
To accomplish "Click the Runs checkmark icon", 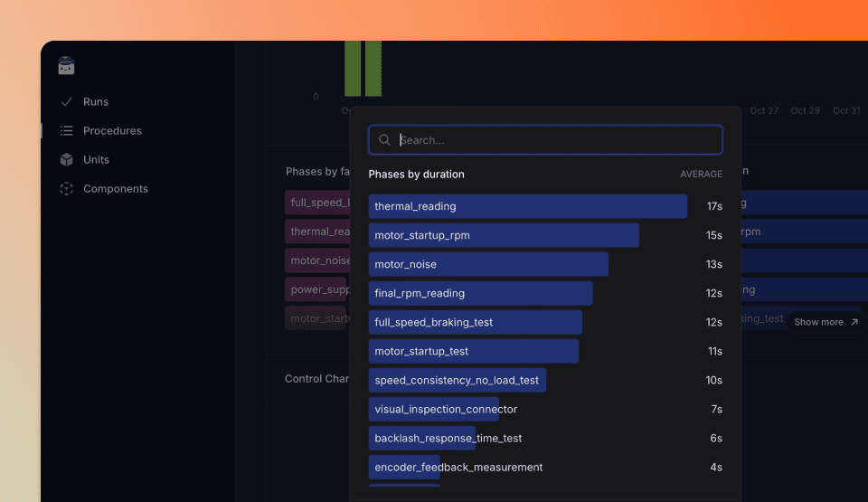I will [66, 101].
